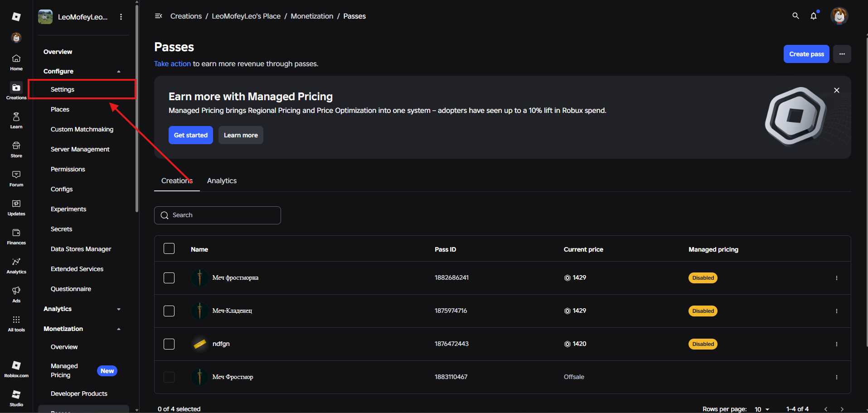Open Custom Matchmaking in the sidebar
868x413 pixels.
tap(82, 129)
